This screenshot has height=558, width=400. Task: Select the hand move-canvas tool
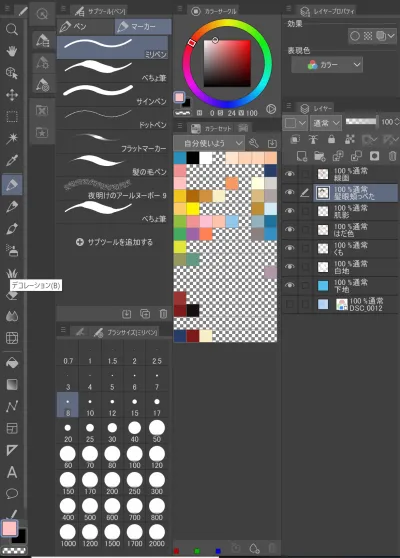click(12, 51)
